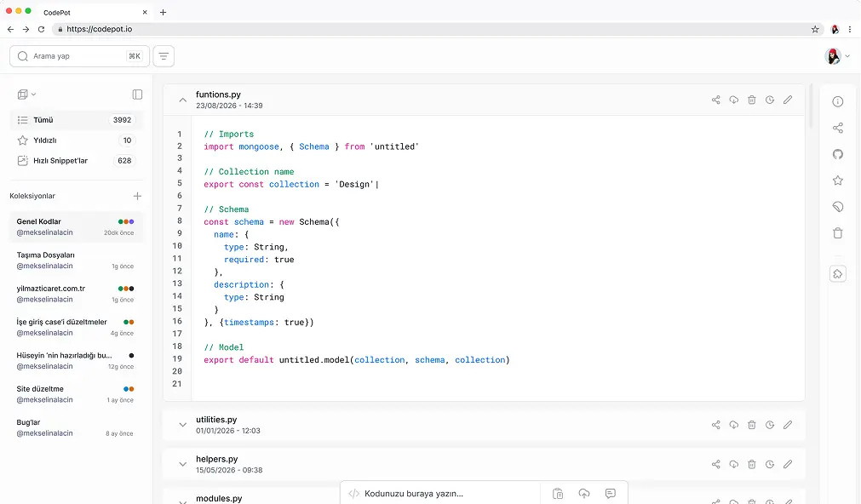Image resolution: width=861 pixels, height=504 pixels.
Task: Share the funtions.py snippet
Action: point(715,100)
